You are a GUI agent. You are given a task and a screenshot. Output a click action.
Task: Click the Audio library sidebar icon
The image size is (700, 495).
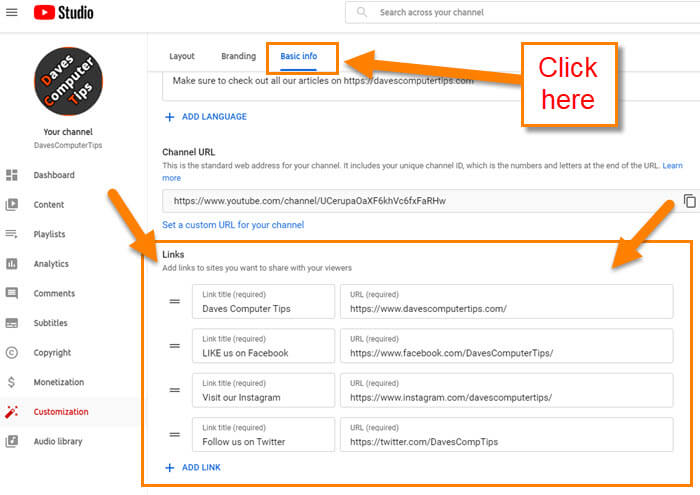pos(12,441)
